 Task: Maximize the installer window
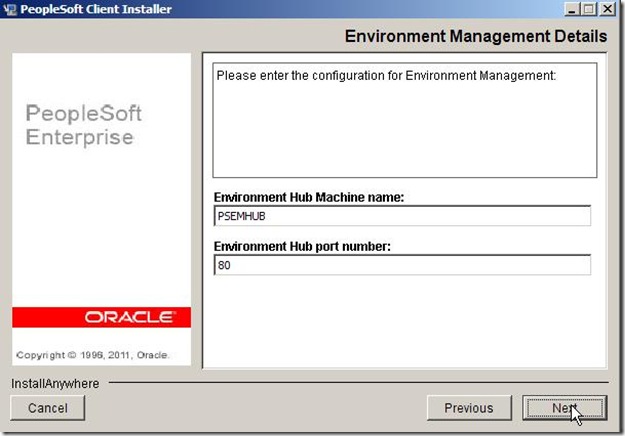coord(590,9)
